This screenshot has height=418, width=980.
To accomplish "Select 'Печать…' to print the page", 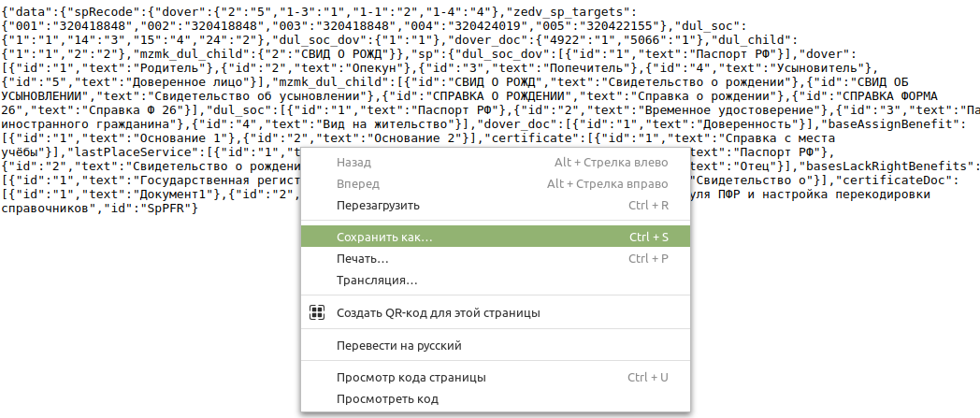I will pos(362,258).
